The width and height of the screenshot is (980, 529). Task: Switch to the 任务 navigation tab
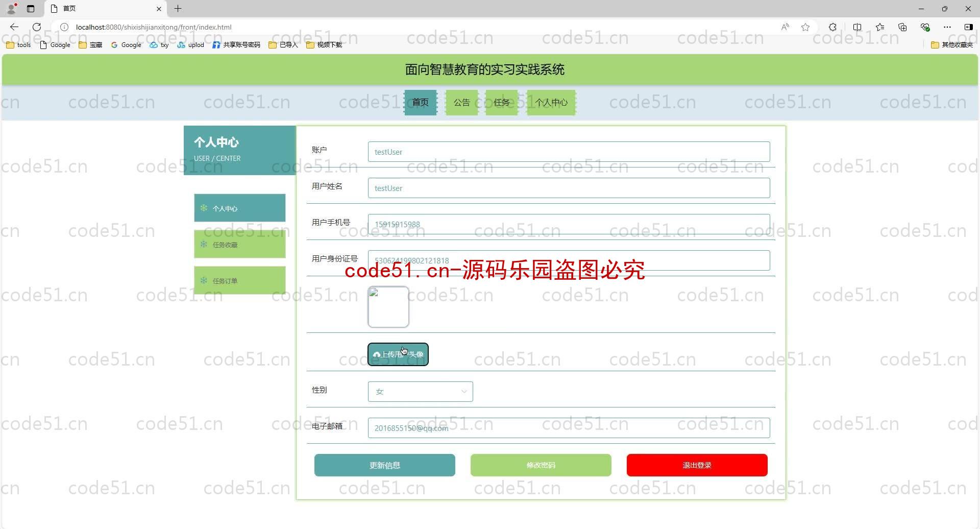(501, 103)
